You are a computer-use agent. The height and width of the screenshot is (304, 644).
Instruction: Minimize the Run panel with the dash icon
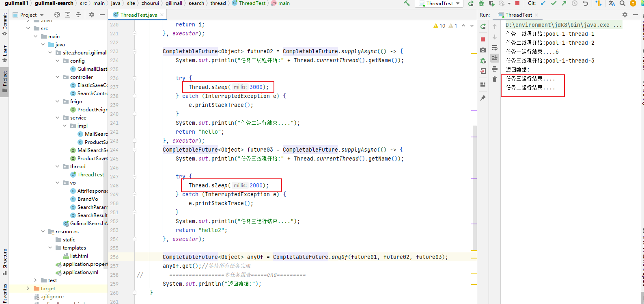click(x=635, y=15)
